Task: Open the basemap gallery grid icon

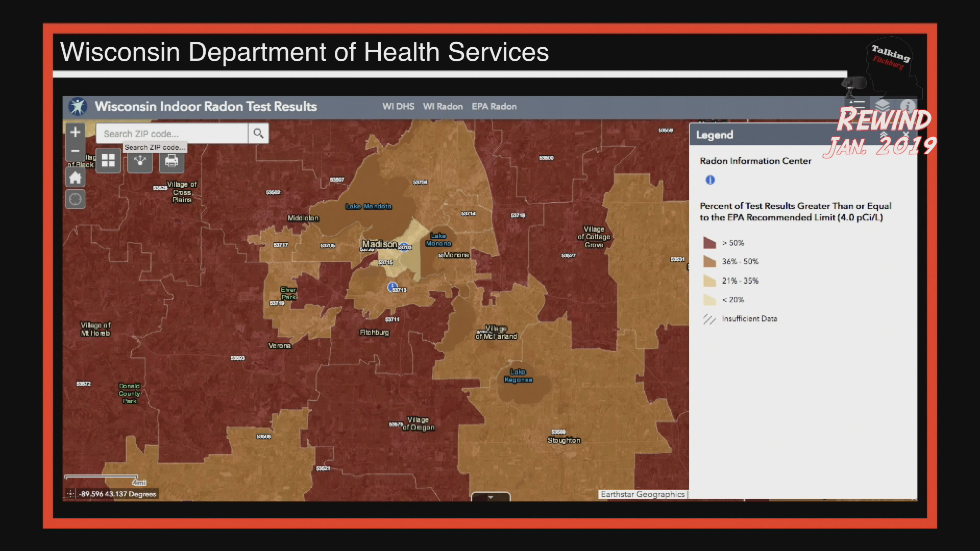Action: (x=108, y=161)
